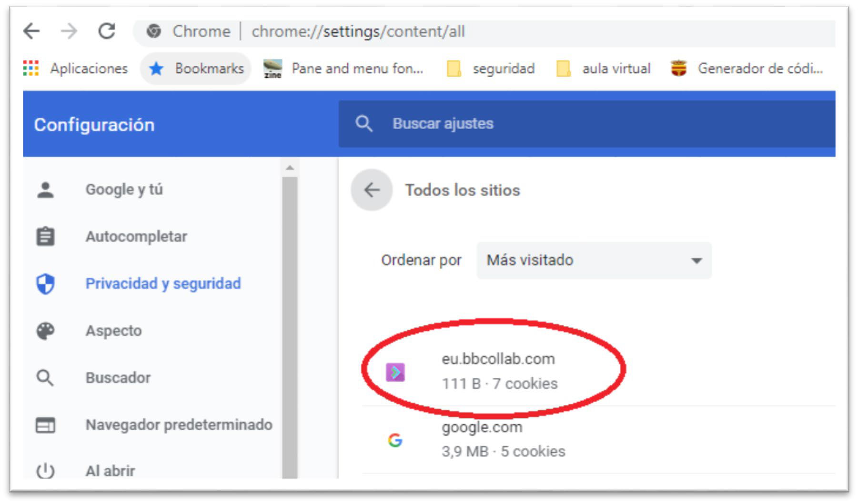Click the Google logo site icon

point(395,440)
